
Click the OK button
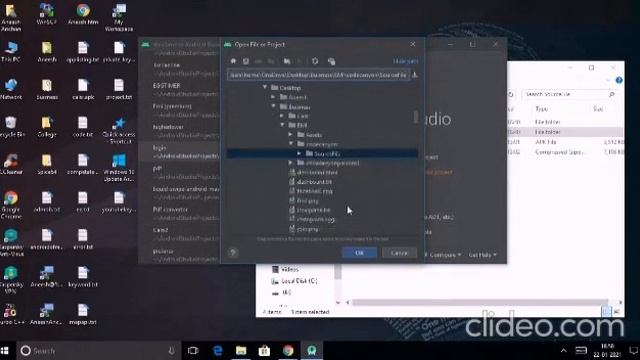(359, 253)
